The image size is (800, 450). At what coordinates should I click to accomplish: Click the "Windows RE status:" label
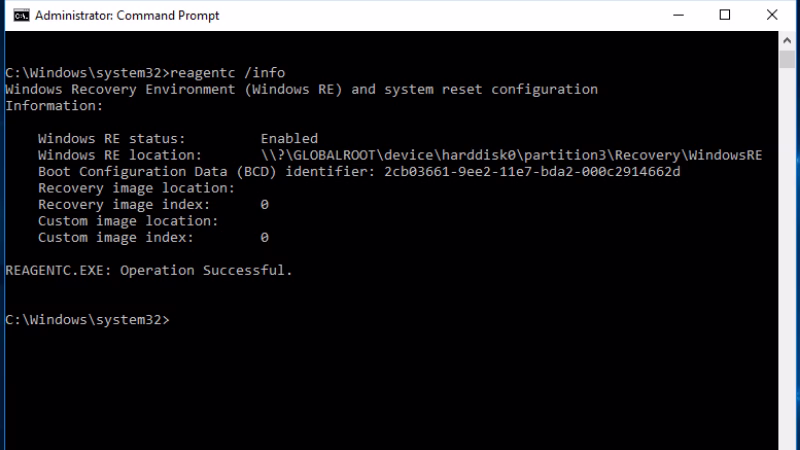click(x=111, y=139)
